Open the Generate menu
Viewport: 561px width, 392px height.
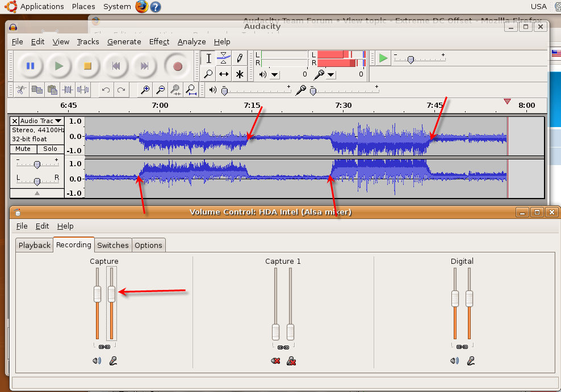(x=124, y=42)
